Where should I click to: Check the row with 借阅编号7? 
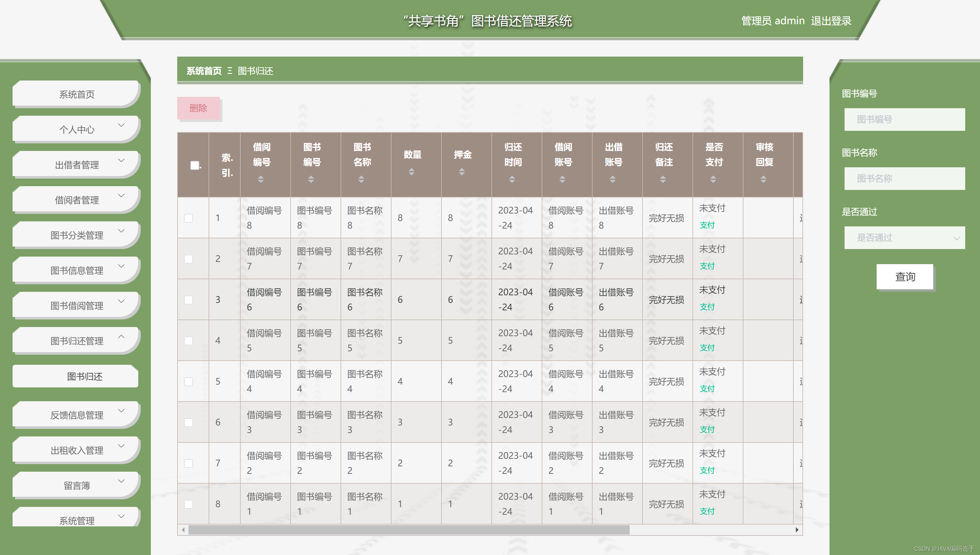pyautogui.click(x=189, y=259)
